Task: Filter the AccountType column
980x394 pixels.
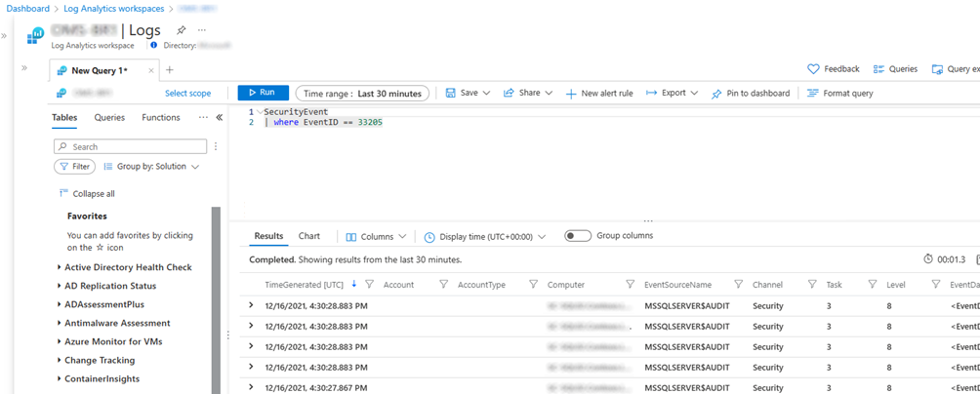Action: click(533, 284)
